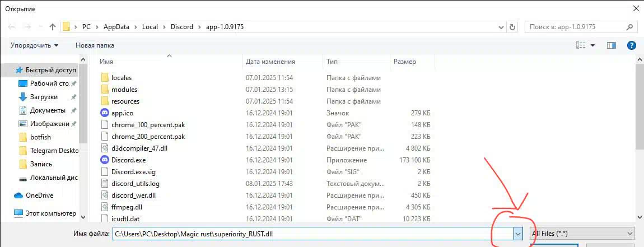Toggle the preview pane icon
This screenshot has height=247, width=644.
pyautogui.click(x=612, y=45)
